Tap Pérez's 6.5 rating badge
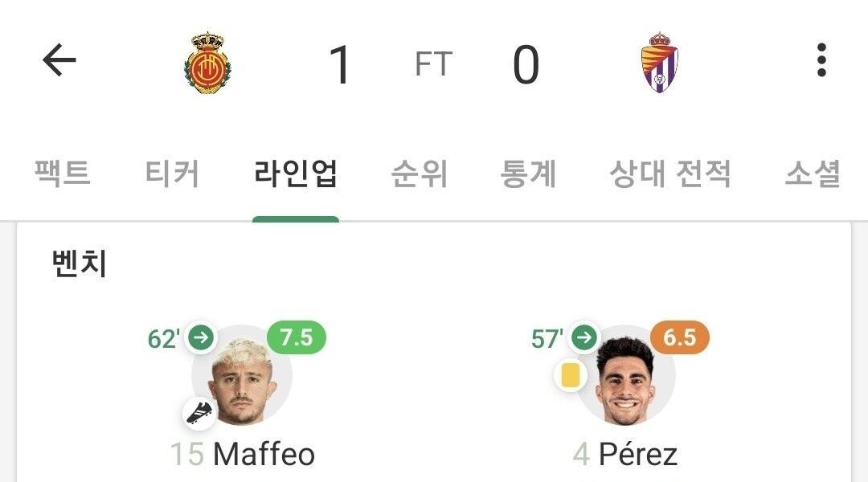This screenshot has height=482, width=868. tap(679, 337)
